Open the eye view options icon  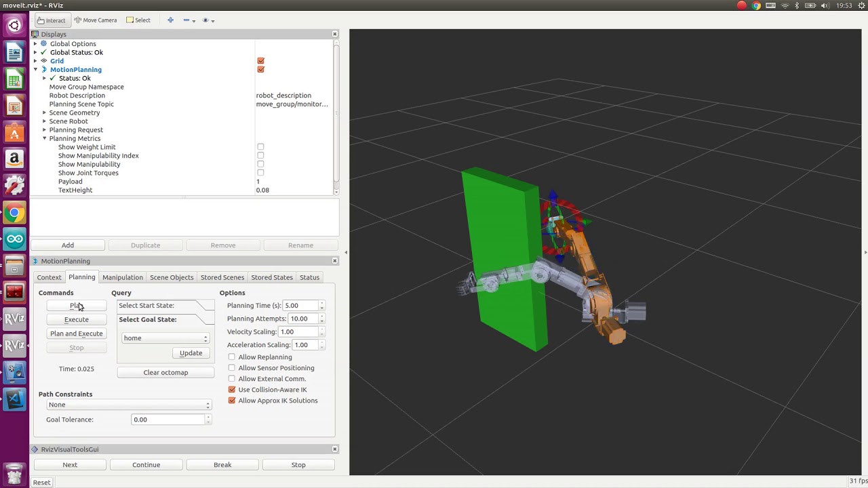[x=205, y=20]
